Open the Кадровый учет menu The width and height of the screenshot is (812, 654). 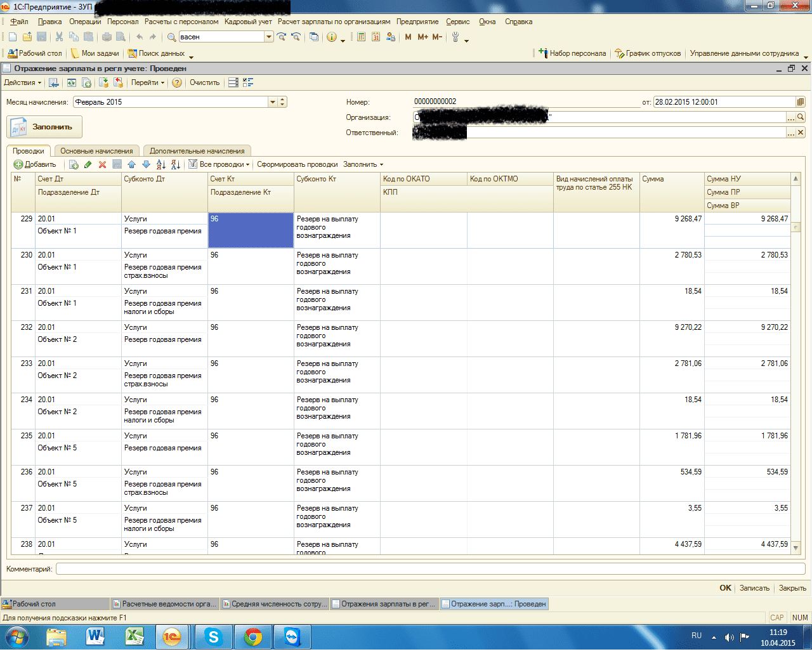point(248,22)
